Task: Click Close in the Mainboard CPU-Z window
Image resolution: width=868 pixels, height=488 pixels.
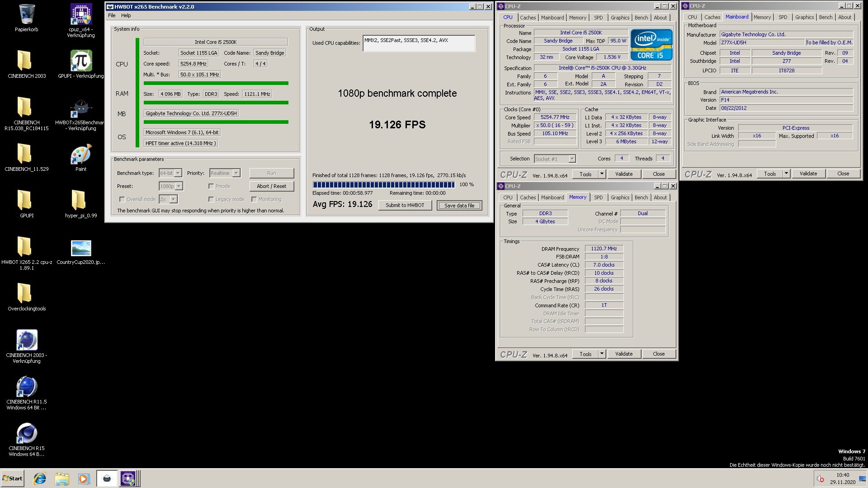Action: (x=843, y=174)
